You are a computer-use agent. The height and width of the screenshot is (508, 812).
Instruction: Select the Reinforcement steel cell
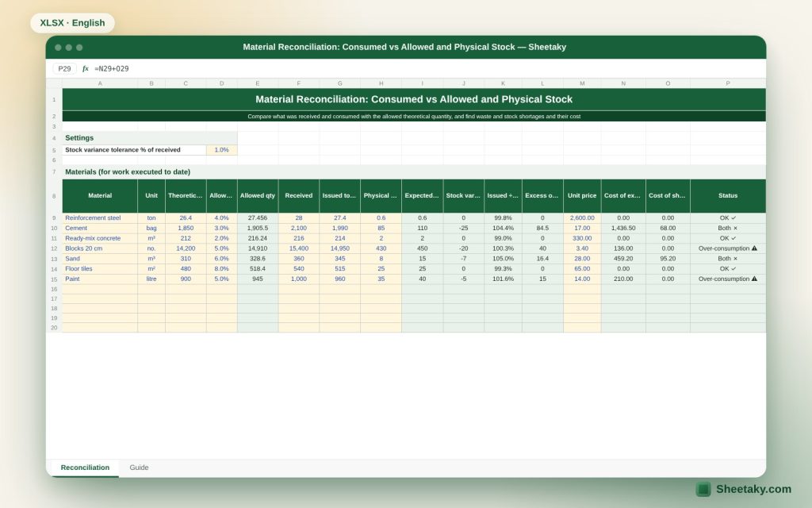pyautogui.click(x=100, y=218)
